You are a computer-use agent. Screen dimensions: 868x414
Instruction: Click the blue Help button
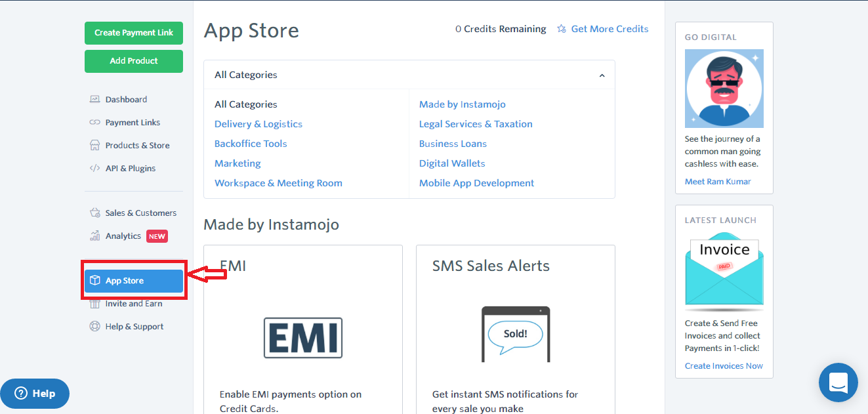coord(35,394)
